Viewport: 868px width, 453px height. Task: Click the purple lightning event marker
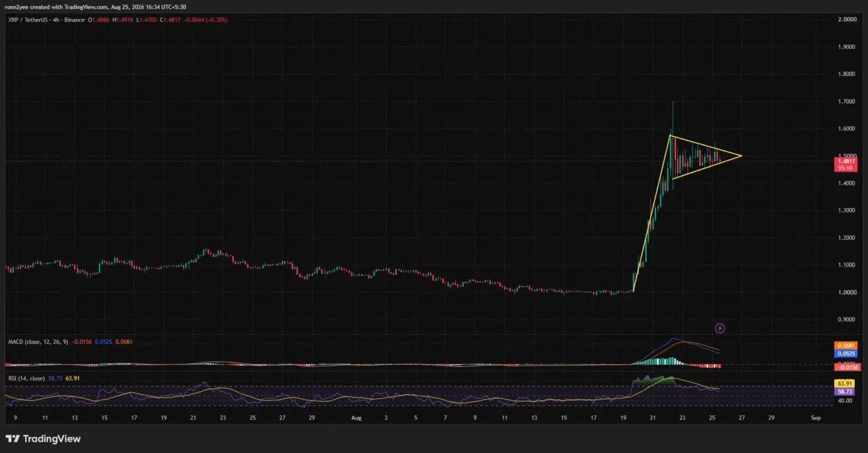pos(721,328)
